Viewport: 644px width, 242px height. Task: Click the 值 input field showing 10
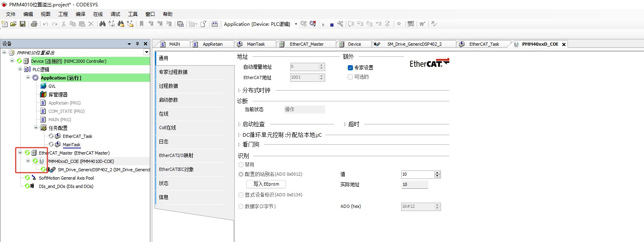[418, 174]
